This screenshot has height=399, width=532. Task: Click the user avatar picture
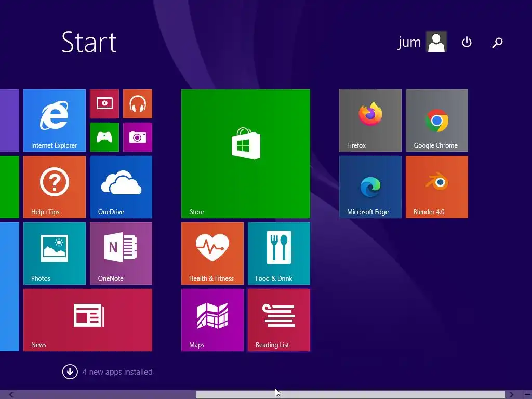coord(436,42)
